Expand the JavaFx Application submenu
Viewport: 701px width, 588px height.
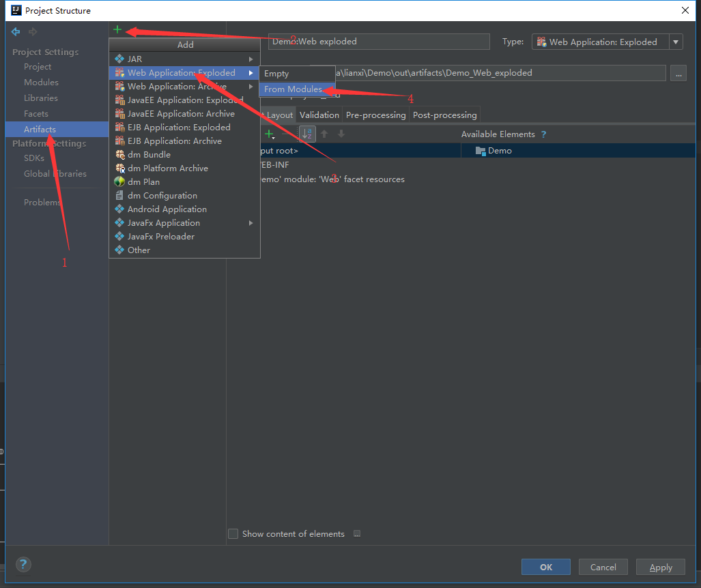click(184, 223)
